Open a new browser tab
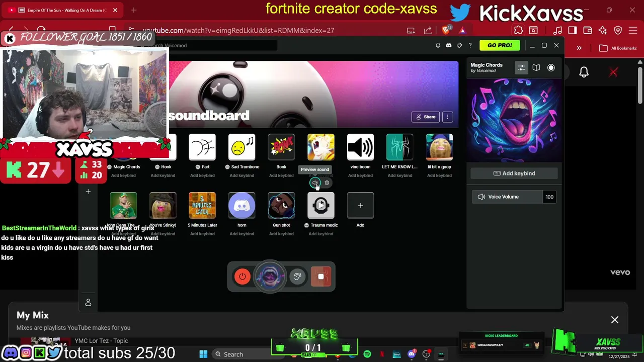The width and height of the screenshot is (644, 362). point(134,10)
